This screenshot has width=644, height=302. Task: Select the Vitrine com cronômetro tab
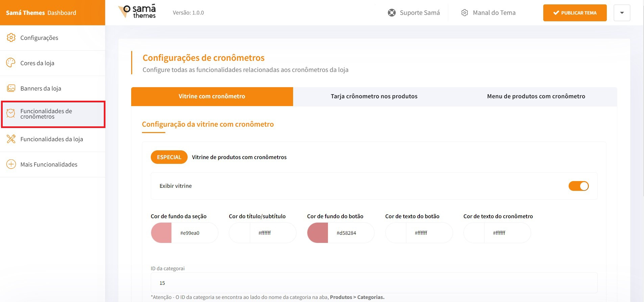[x=212, y=96]
